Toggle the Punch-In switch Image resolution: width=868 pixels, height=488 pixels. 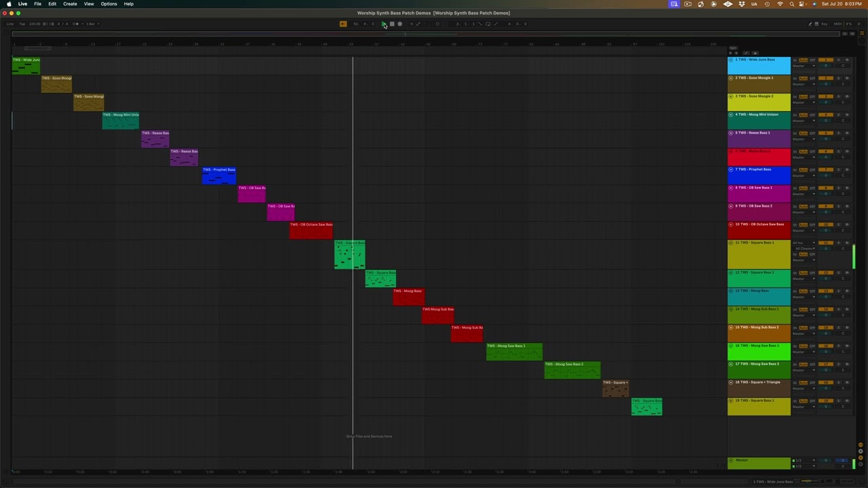pos(480,24)
